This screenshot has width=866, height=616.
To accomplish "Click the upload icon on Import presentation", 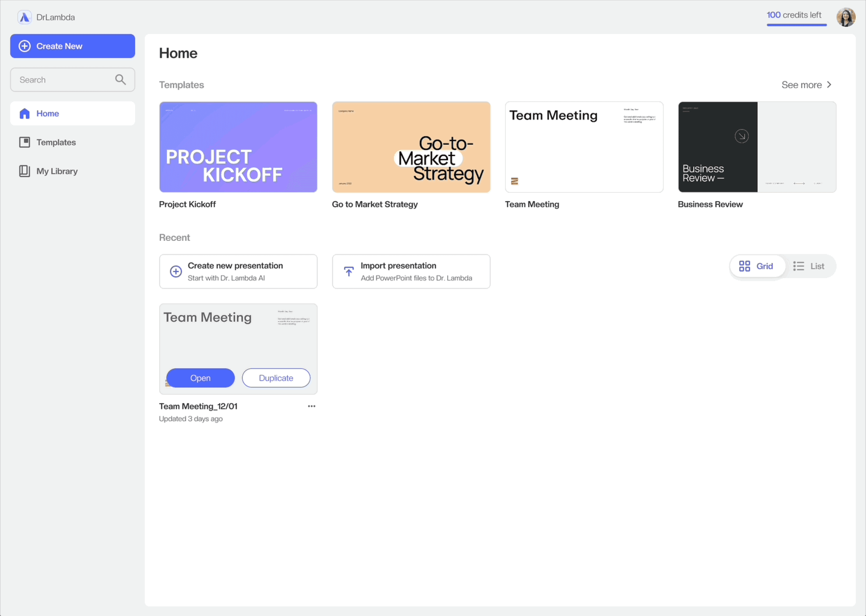I will point(349,272).
